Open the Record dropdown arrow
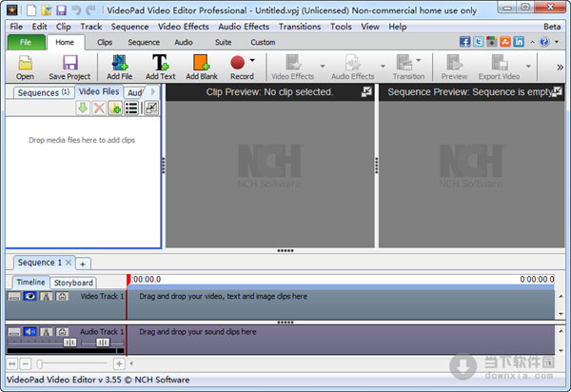 pyautogui.click(x=252, y=61)
